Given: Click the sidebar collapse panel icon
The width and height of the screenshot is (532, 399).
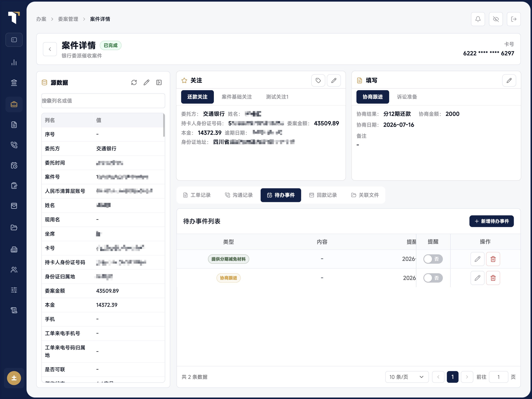Looking at the screenshot, I should 14,40.
